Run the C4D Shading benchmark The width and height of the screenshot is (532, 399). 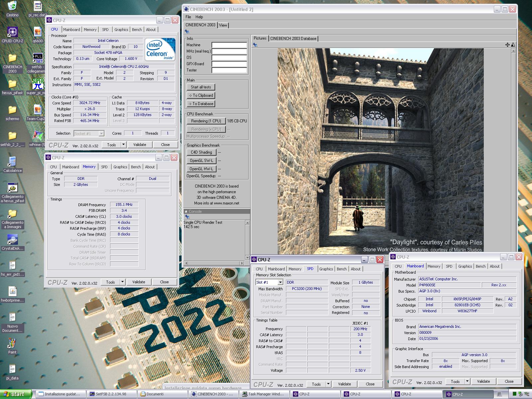pyautogui.click(x=201, y=152)
